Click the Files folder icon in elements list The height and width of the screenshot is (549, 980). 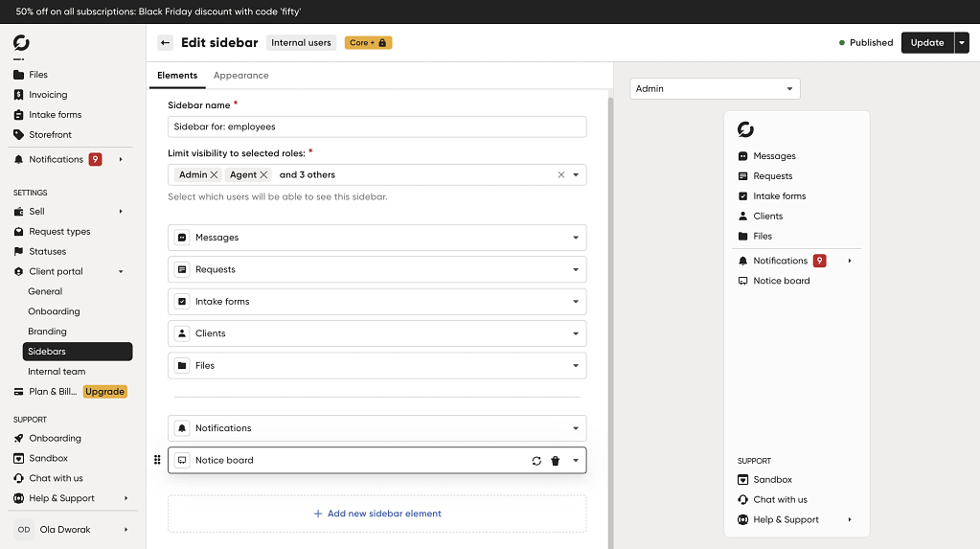point(182,366)
